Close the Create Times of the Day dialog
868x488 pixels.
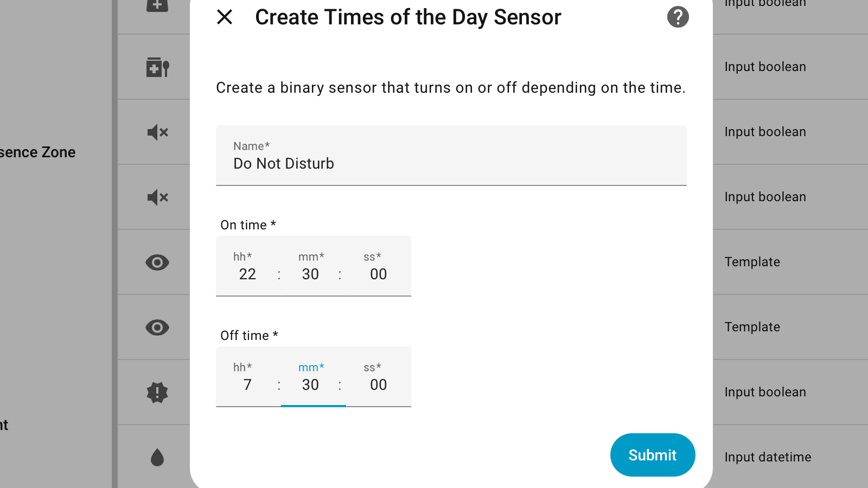225,17
